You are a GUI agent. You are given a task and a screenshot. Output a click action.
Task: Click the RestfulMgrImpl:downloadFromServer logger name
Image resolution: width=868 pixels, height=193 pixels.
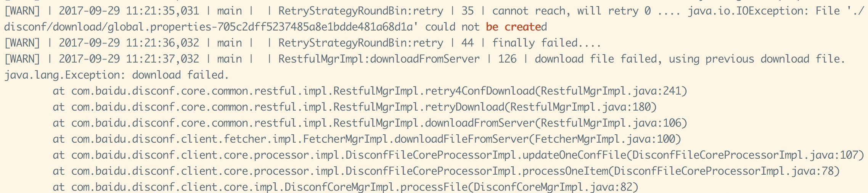tap(379, 59)
